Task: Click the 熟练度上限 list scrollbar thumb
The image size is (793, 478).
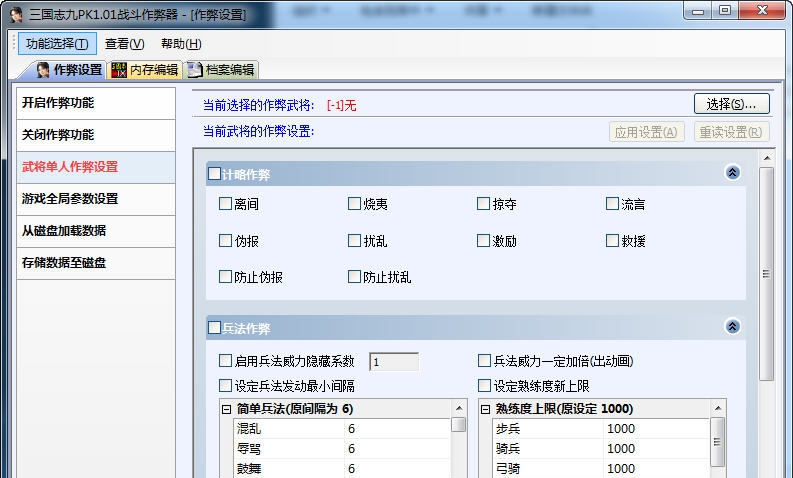Action: [x=718, y=442]
